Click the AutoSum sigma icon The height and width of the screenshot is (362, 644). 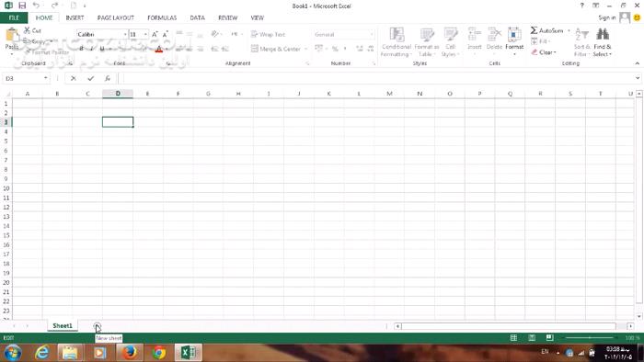(x=534, y=30)
